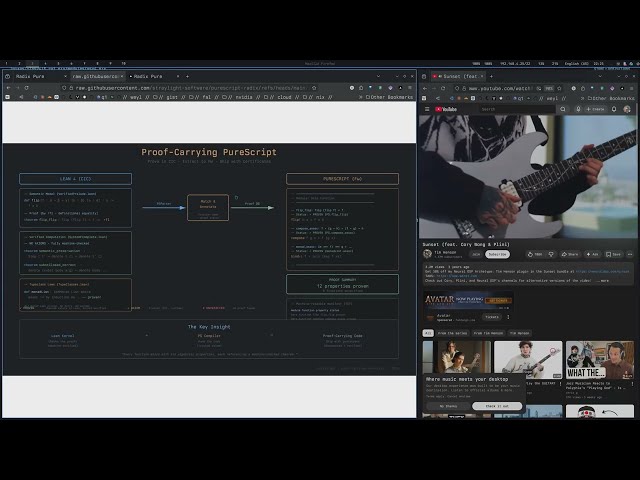
Task: Click the Ask button under video
Action: (x=592, y=254)
